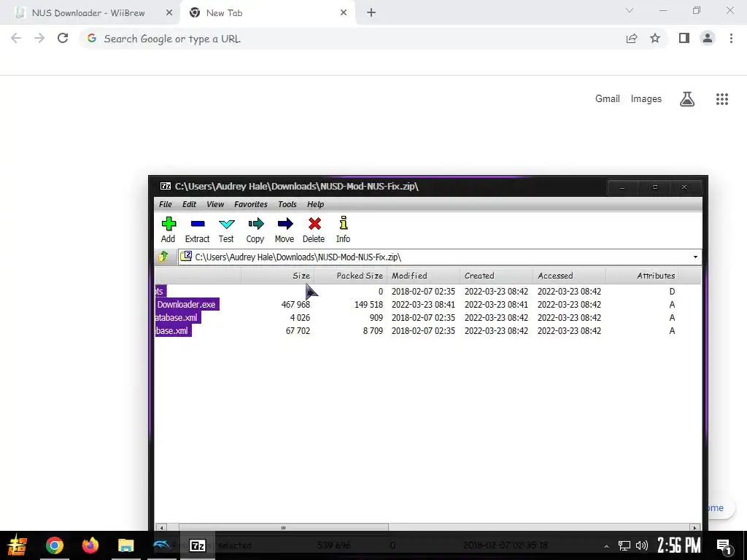Open the Info properties icon

coord(343,230)
